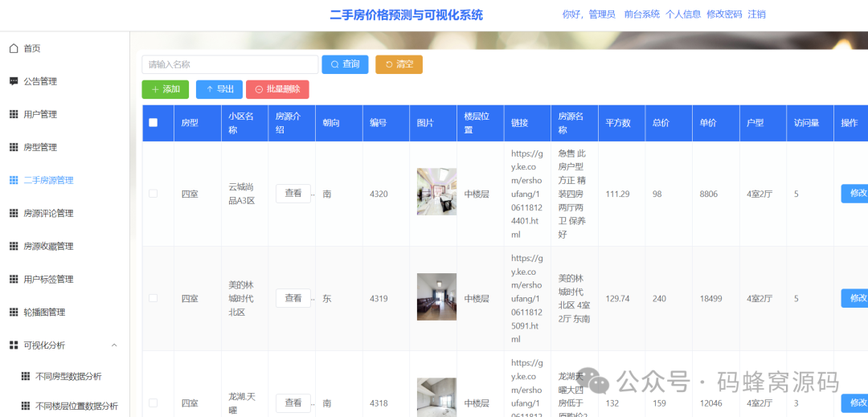868x417 pixels.
Task: Click the link cell ending 5091.html
Action: [x=527, y=298]
